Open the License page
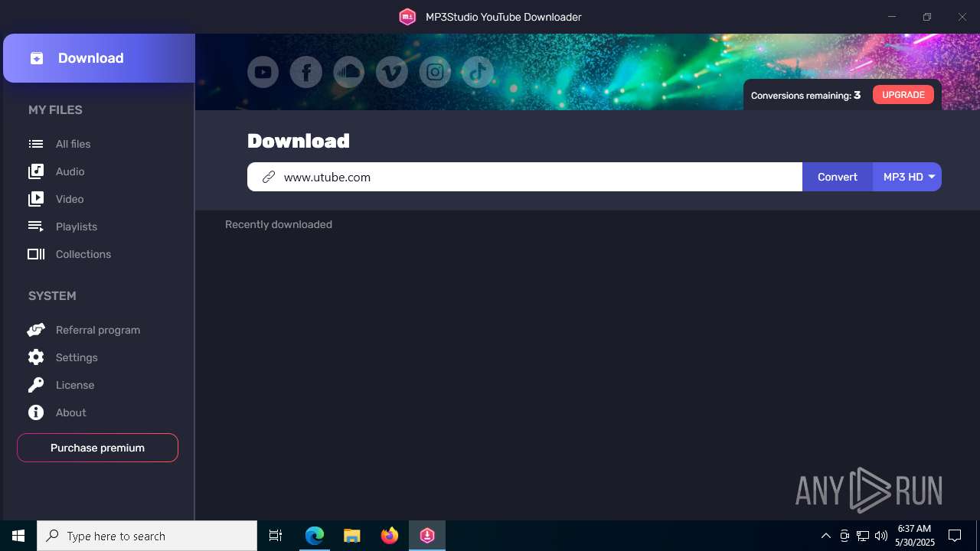The width and height of the screenshot is (980, 551). (75, 385)
